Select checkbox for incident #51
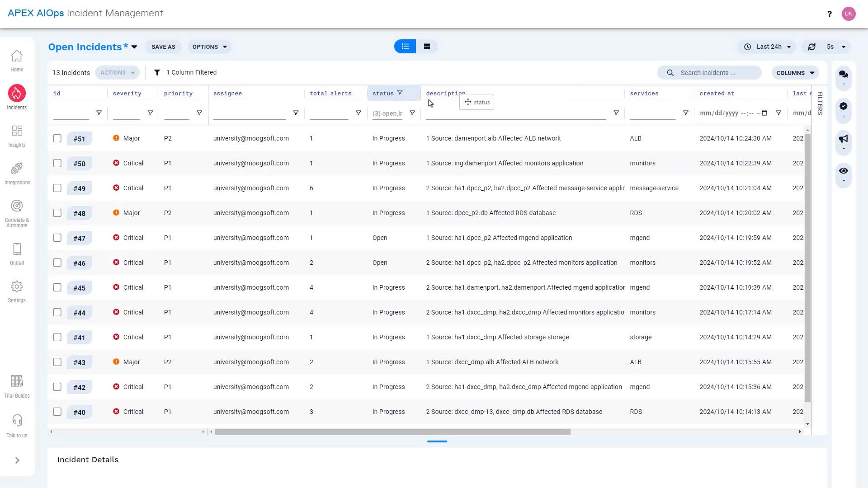This screenshot has width=868, height=488. point(57,138)
